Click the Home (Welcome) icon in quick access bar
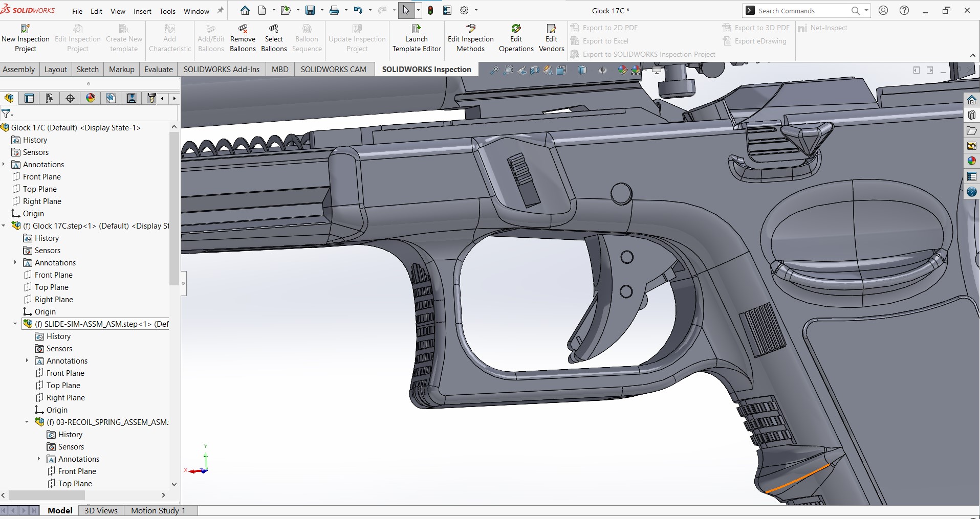 tap(245, 10)
